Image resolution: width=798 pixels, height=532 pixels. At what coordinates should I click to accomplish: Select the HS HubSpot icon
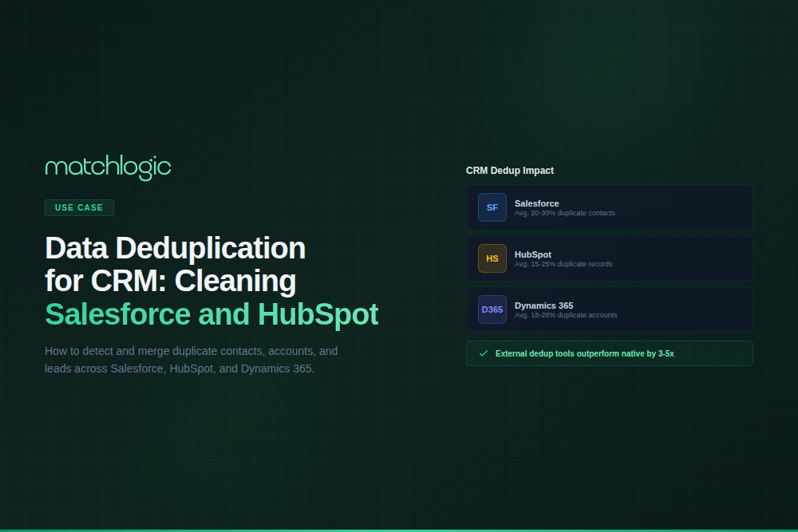[492, 258]
